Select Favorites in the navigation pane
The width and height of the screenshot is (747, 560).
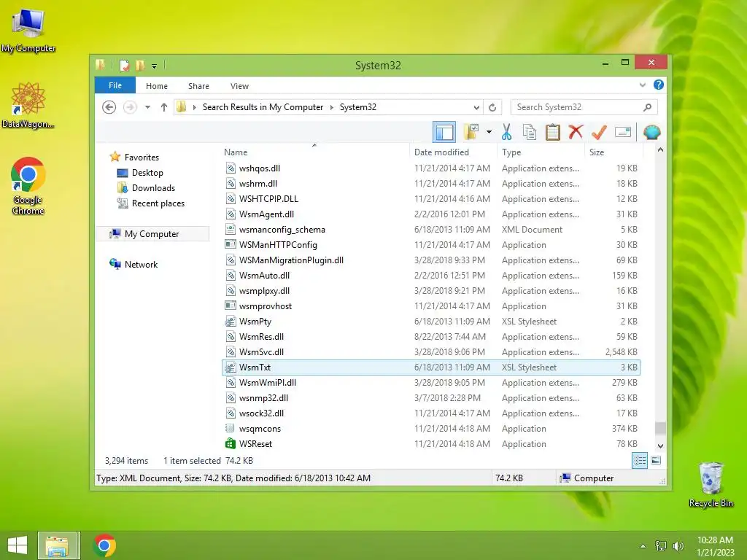pyautogui.click(x=142, y=157)
